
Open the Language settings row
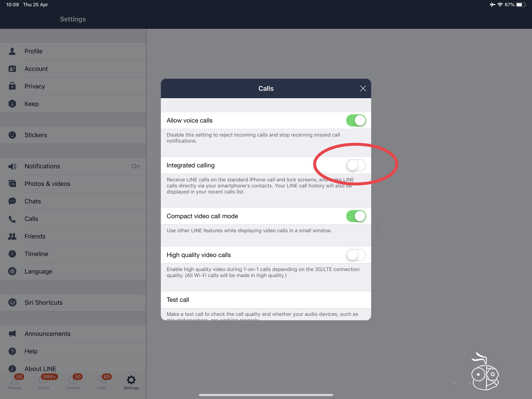click(73, 271)
